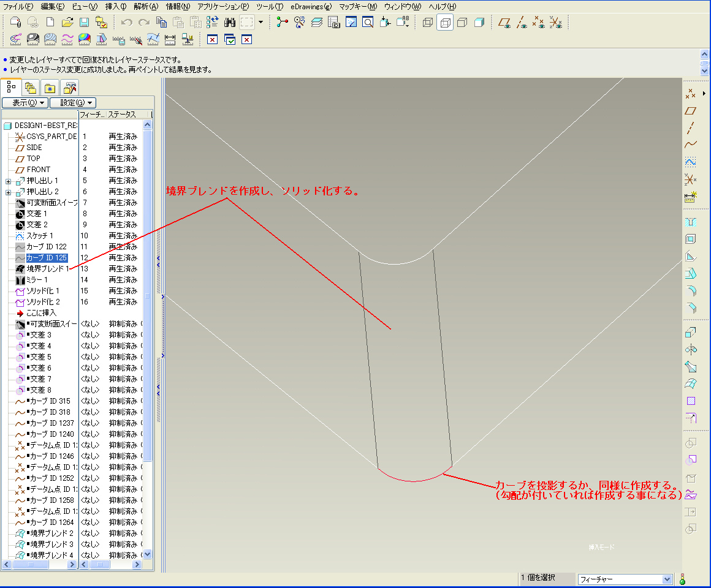
Task: Click the Regenerate model icon
Action: point(213,23)
